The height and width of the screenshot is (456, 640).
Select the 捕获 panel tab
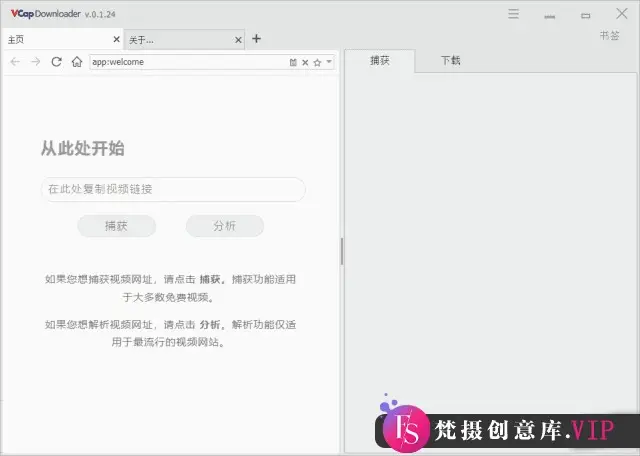pyautogui.click(x=380, y=61)
